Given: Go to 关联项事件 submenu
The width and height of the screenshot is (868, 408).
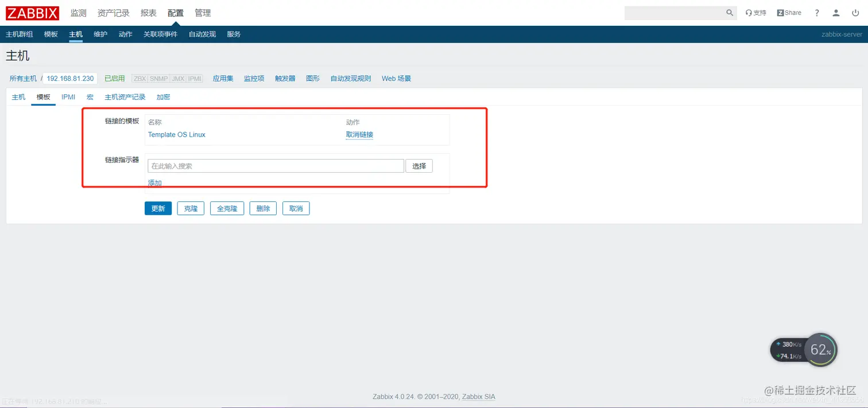Looking at the screenshot, I should [161, 34].
